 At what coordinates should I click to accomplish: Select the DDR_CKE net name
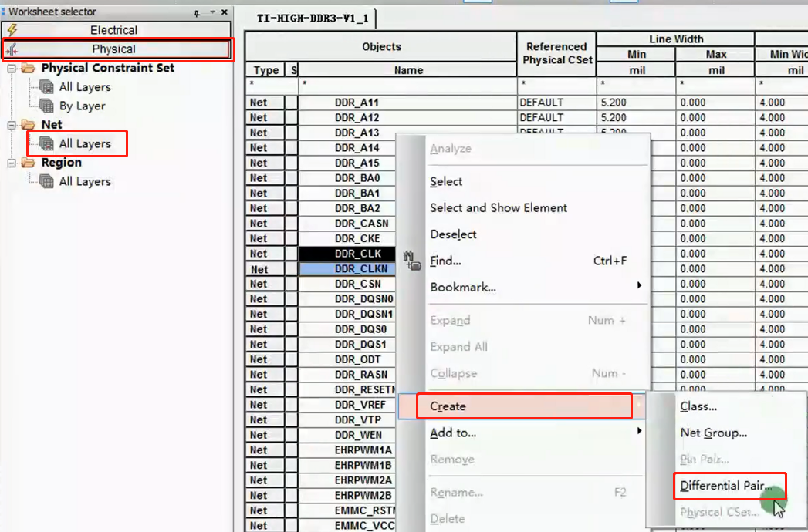[x=357, y=238]
